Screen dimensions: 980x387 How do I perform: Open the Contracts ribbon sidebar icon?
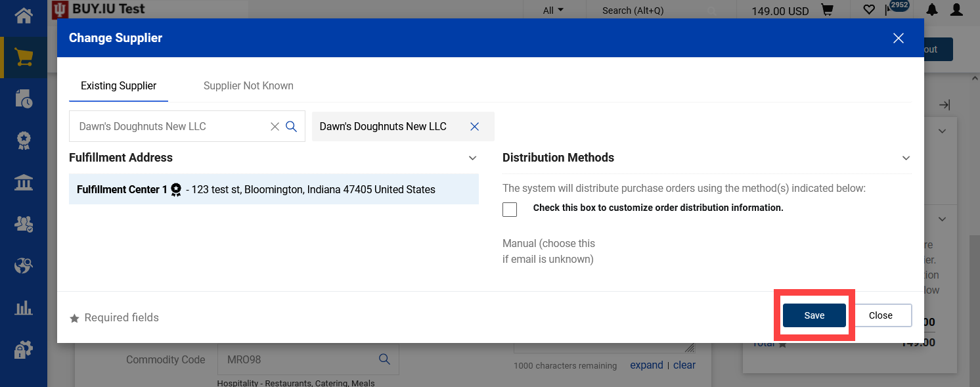click(x=24, y=140)
